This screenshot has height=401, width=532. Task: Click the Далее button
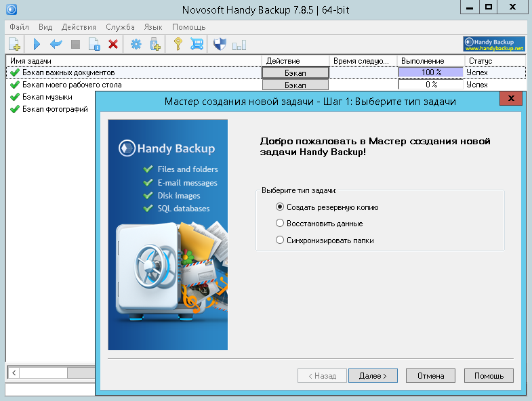(x=373, y=376)
